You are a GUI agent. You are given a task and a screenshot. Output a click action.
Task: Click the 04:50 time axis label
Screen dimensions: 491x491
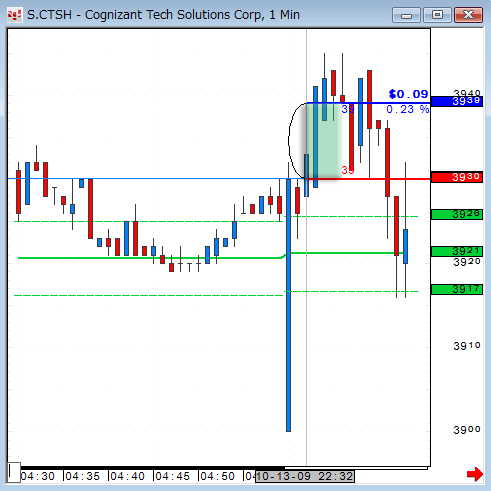coord(217,476)
